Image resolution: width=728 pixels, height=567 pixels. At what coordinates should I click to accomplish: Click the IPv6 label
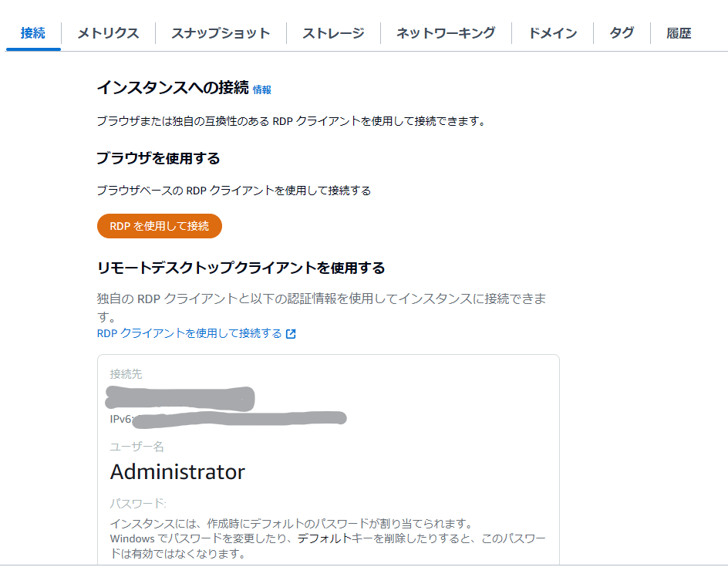click(121, 419)
